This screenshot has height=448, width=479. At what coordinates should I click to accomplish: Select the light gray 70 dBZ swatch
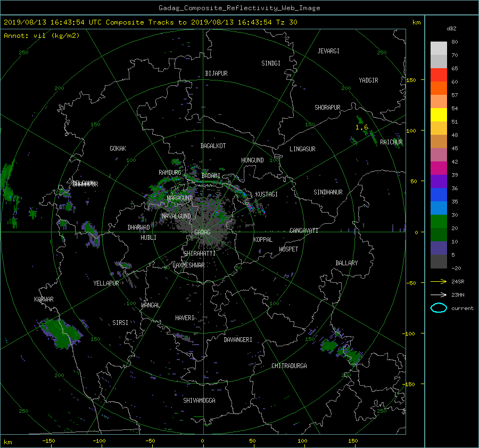439,48
